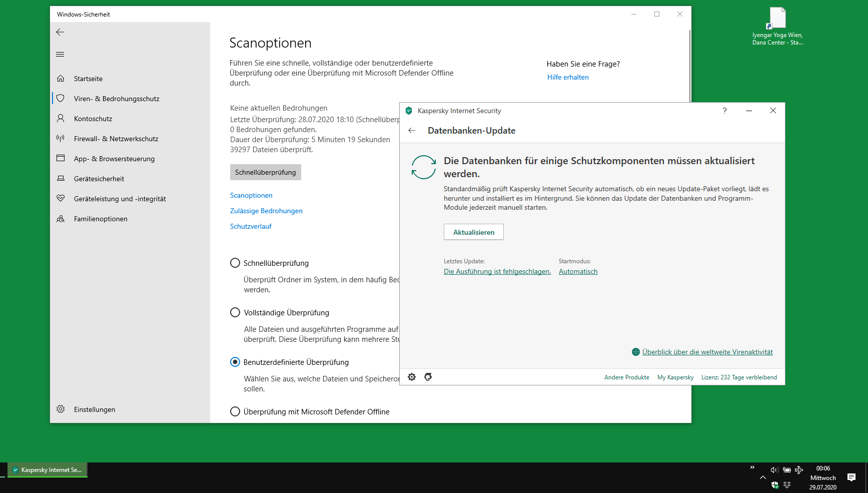Go back in Windows-Sicherheit window
Screen dimensions: 868x493
[60, 32]
